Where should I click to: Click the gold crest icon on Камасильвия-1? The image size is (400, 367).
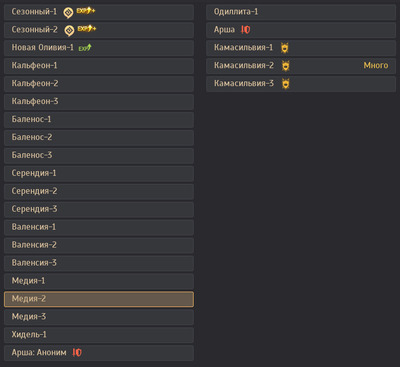[x=284, y=48]
